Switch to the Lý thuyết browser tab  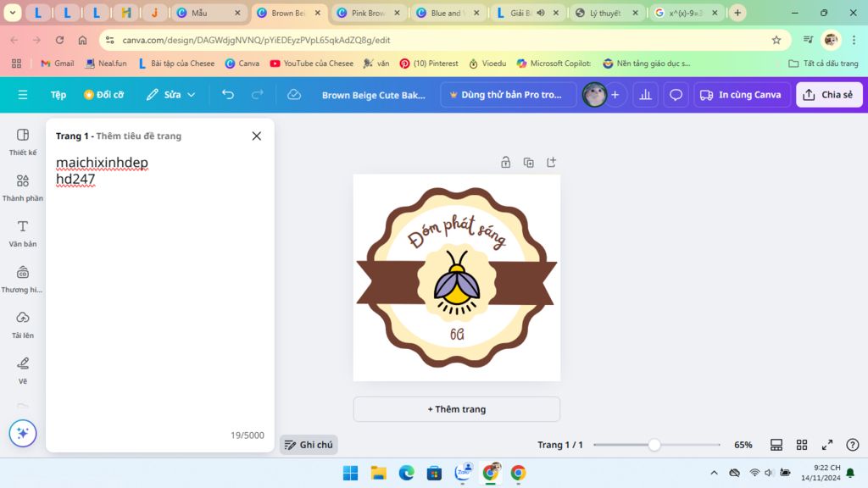606,13
